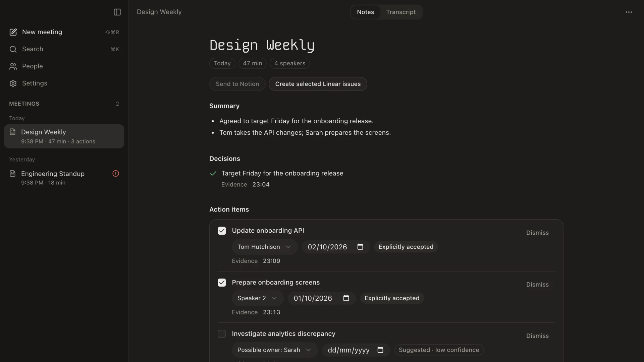The width and height of the screenshot is (644, 362).
Task: Click the empty dd/mm/yyyy due date field
Action: click(356, 350)
